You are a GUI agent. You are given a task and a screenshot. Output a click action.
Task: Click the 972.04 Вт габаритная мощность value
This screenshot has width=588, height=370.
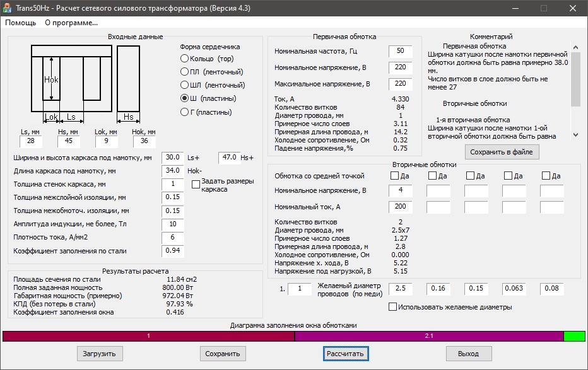[x=178, y=296]
